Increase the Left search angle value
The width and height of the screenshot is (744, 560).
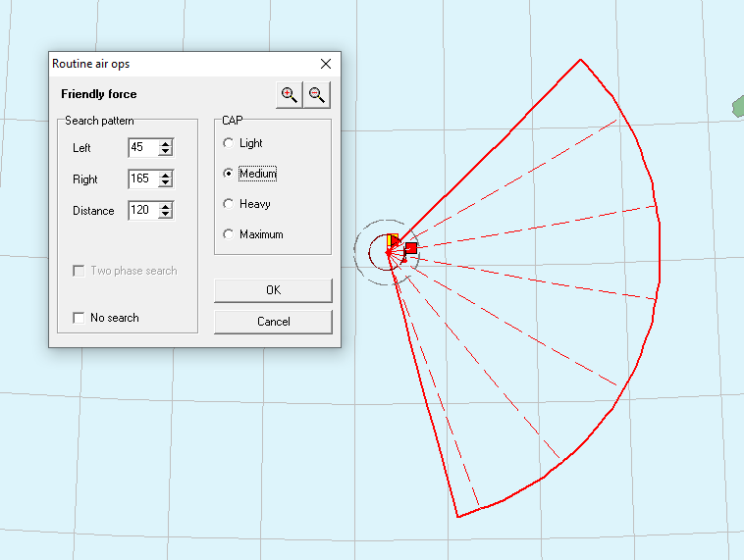pyautogui.click(x=166, y=144)
